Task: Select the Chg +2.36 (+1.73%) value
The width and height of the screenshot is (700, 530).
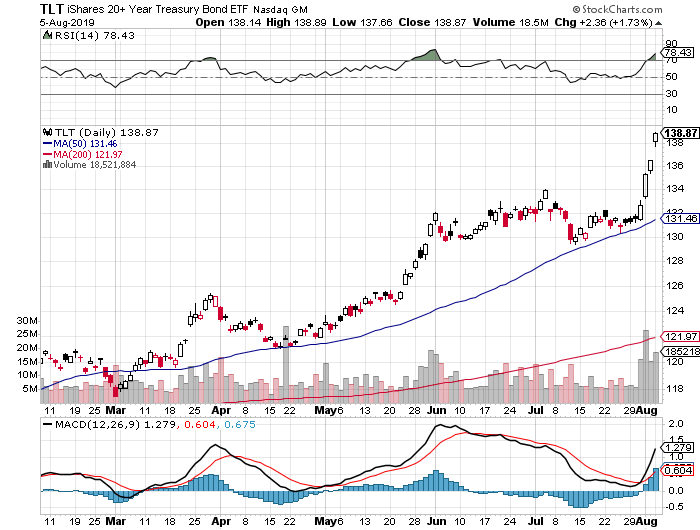Action: pyautogui.click(x=604, y=22)
